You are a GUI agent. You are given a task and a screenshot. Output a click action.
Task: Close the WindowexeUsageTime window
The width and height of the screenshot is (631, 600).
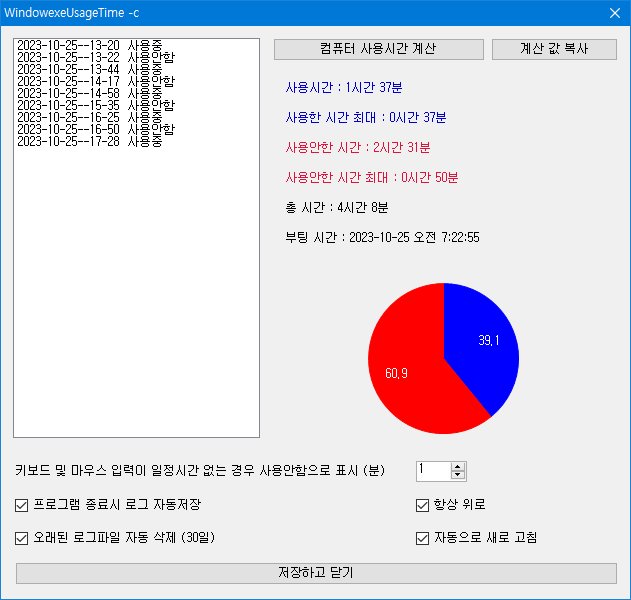coord(615,13)
